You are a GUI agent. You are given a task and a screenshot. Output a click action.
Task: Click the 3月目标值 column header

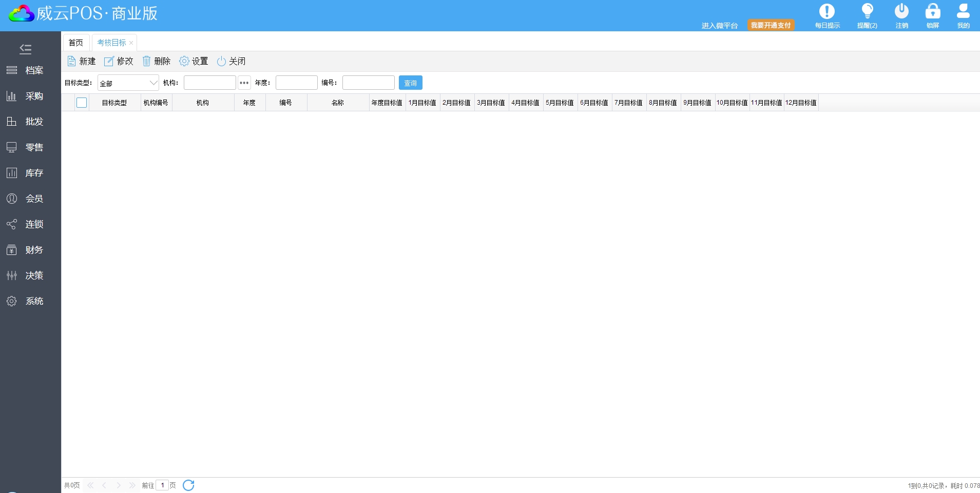point(491,103)
